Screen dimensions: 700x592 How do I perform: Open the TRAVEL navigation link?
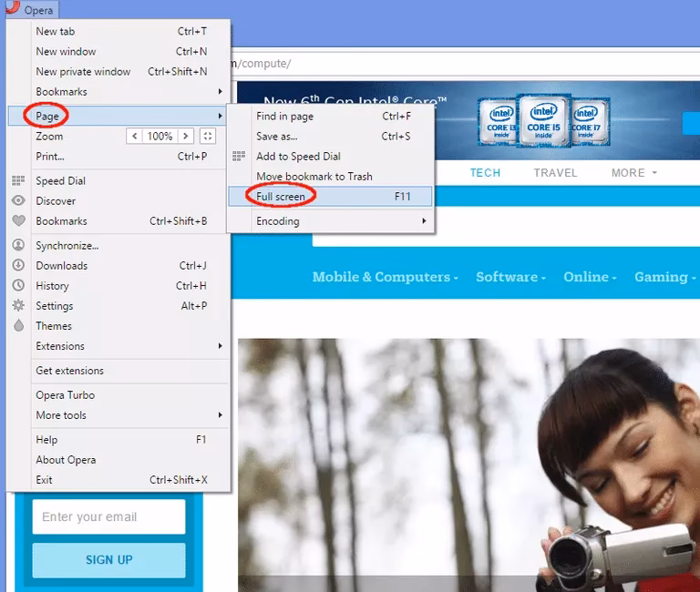coord(555,173)
